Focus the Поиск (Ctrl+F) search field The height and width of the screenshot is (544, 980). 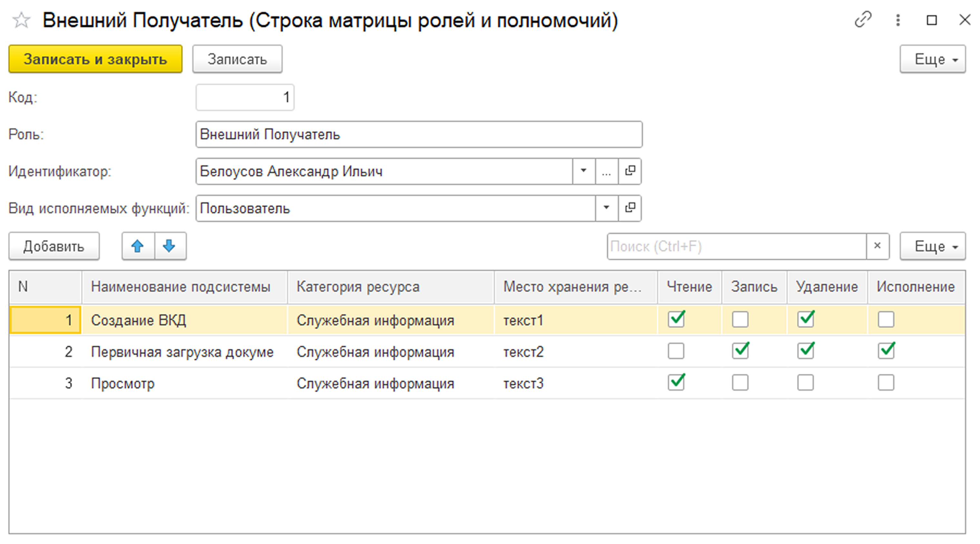point(736,247)
